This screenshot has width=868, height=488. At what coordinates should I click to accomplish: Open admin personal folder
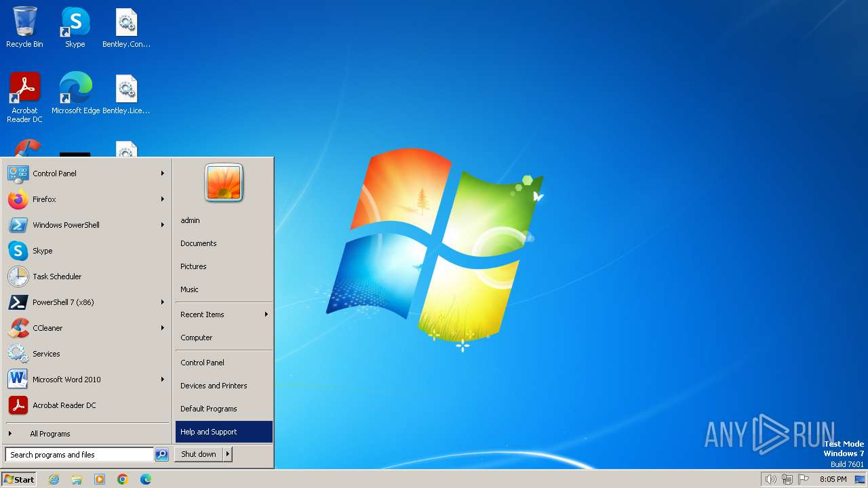click(x=224, y=220)
